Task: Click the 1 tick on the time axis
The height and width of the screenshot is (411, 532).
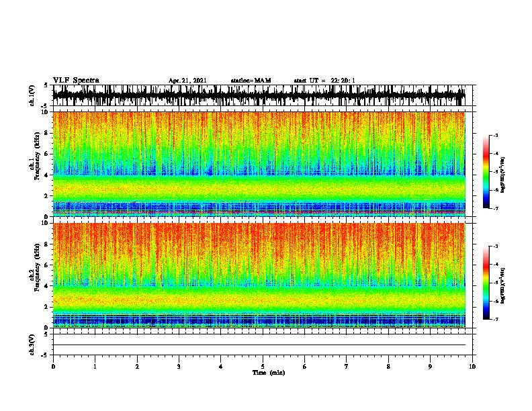Action: 95,367
